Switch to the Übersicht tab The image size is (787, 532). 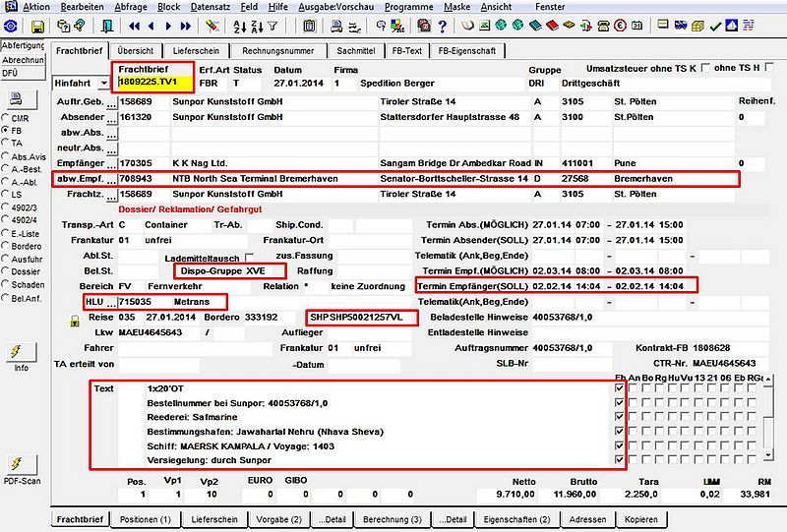tap(136, 51)
